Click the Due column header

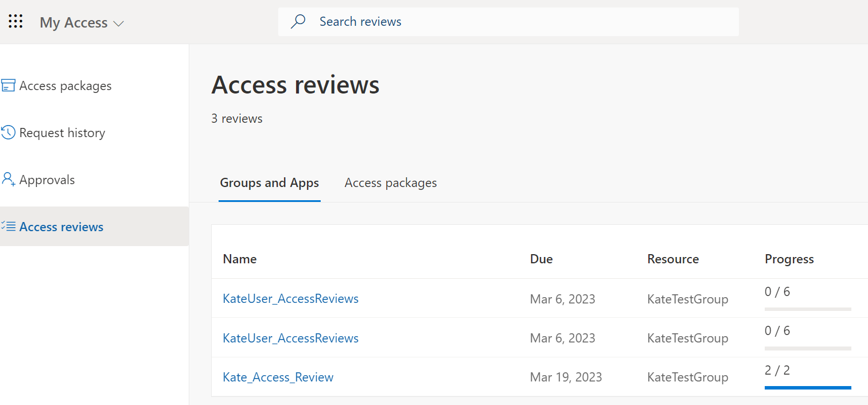[x=541, y=259]
